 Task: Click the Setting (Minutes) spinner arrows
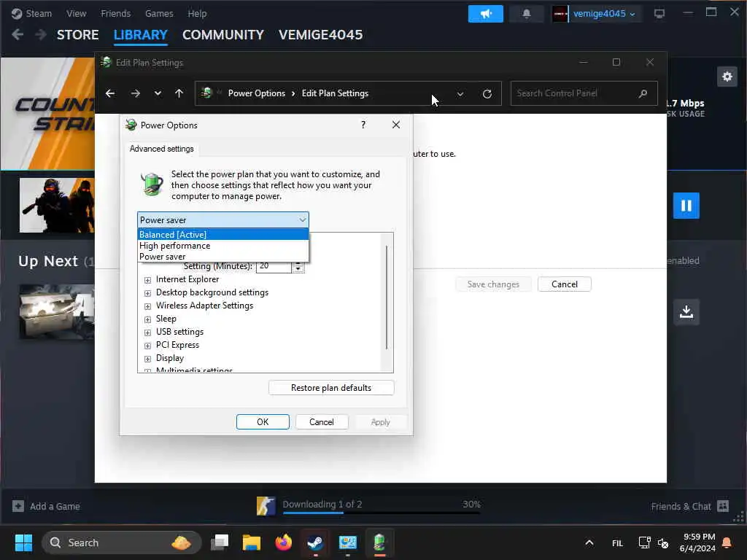tap(298, 267)
